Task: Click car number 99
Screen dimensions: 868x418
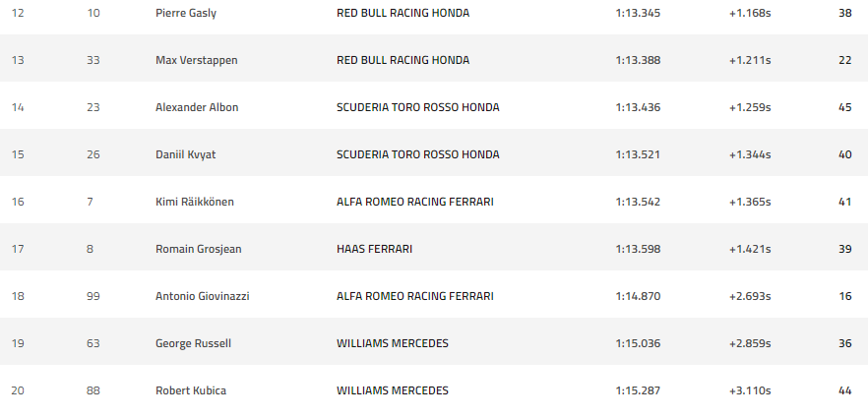Action: pyautogui.click(x=93, y=297)
